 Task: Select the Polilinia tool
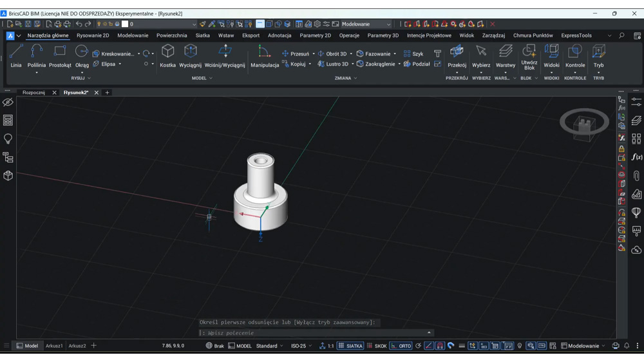[37, 56]
